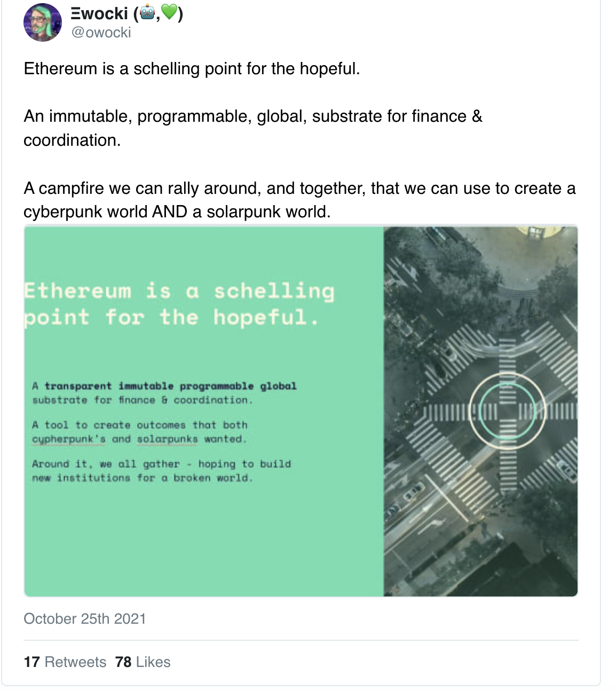Screen dimensions: 616x691
Task: Click the @owocki handle
Action: click(101, 33)
